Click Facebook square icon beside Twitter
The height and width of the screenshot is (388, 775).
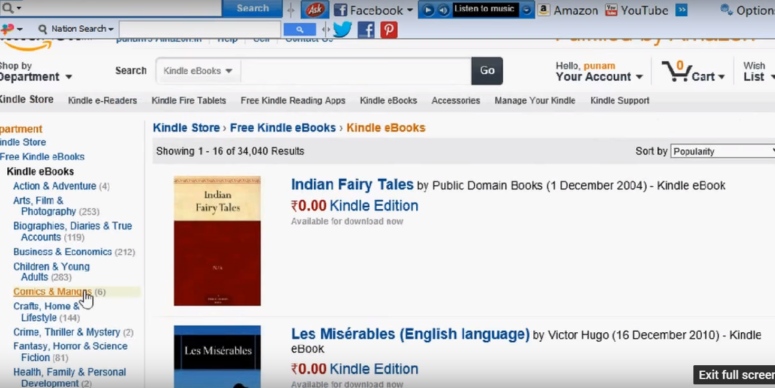pyautogui.click(x=366, y=30)
